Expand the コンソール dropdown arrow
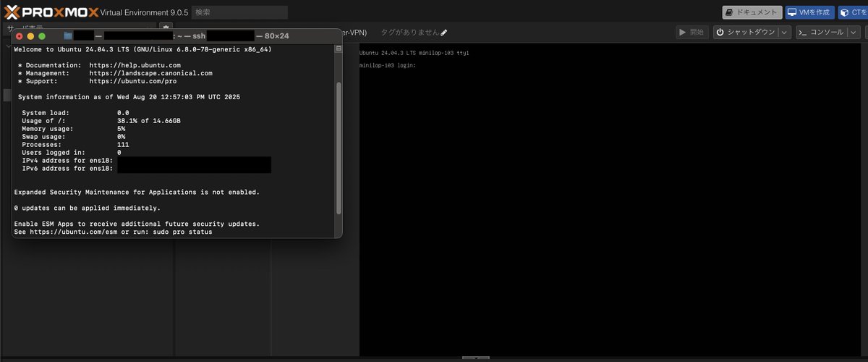This screenshot has height=362, width=868. [853, 32]
